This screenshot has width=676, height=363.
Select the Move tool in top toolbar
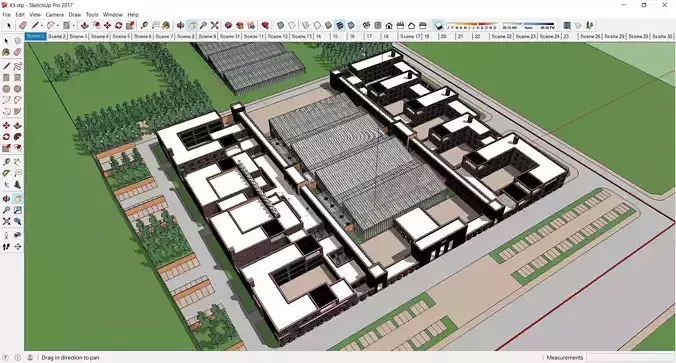(x=107, y=25)
